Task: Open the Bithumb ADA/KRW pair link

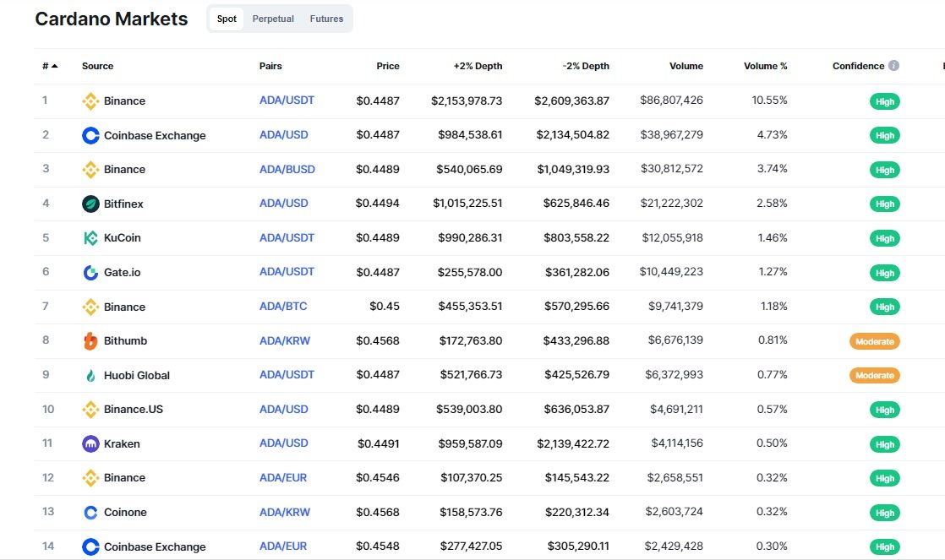Action: point(285,341)
